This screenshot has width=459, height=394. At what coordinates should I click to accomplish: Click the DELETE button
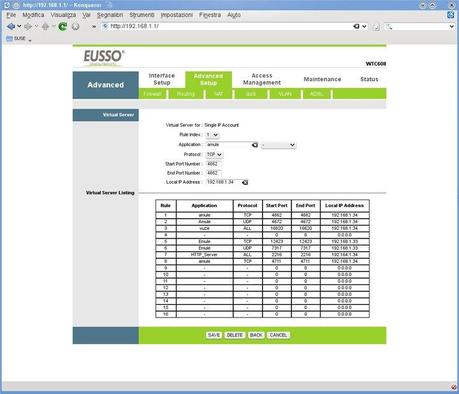coord(234,335)
